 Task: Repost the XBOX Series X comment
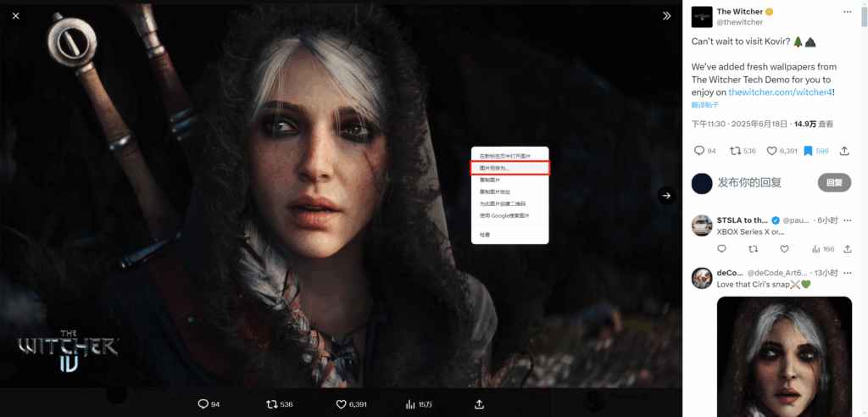point(753,249)
